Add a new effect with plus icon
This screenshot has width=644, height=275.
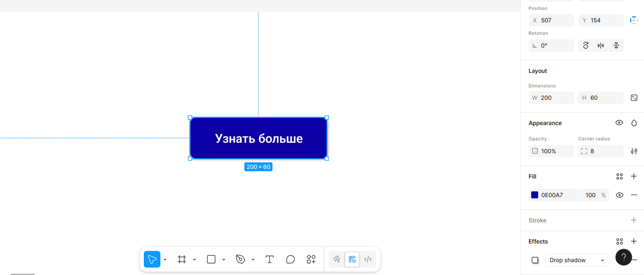tap(634, 241)
